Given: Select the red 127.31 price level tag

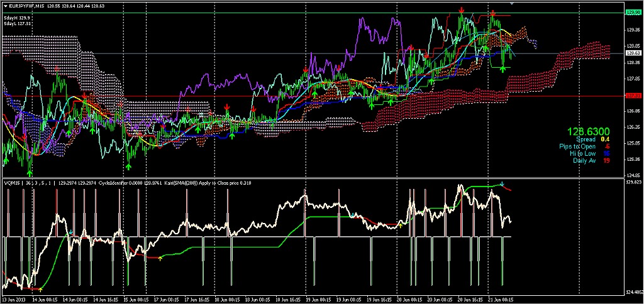Looking at the screenshot, I should tap(633, 96).
